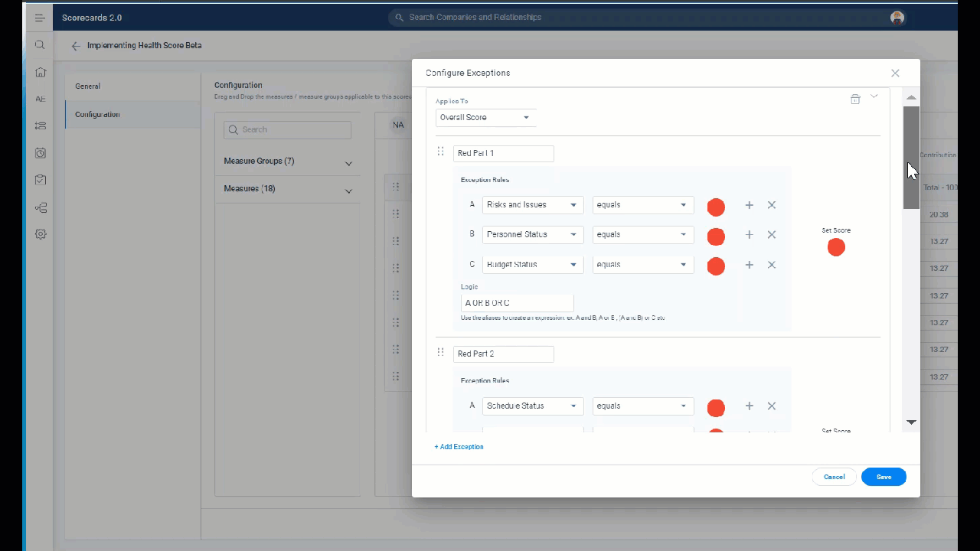Delete exception with the trash icon
Image resolution: width=980 pixels, height=551 pixels.
pyautogui.click(x=855, y=99)
